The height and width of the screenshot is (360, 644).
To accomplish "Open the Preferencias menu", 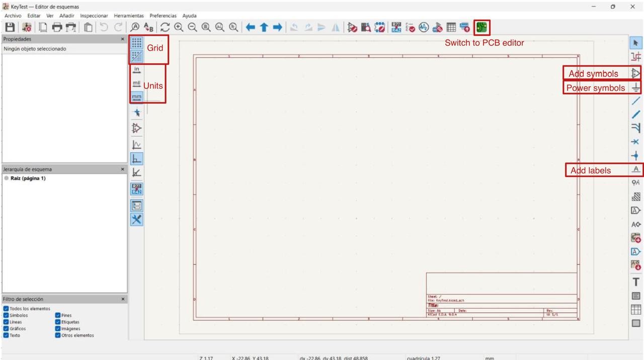I will 163,16.
